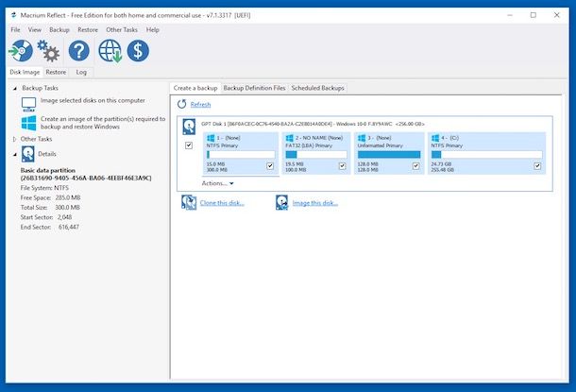Image resolution: width=576 pixels, height=392 pixels.
Task: Click the circular refresh arrow icon
Action: (x=182, y=104)
